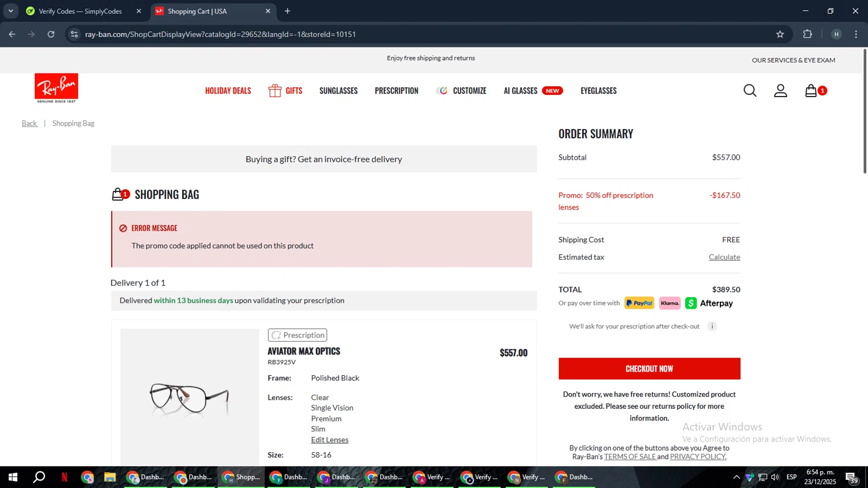Viewport: 868px width, 488px height.
Task: Open Privacy Policy link
Action: pyautogui.click(x=698, y=457)
